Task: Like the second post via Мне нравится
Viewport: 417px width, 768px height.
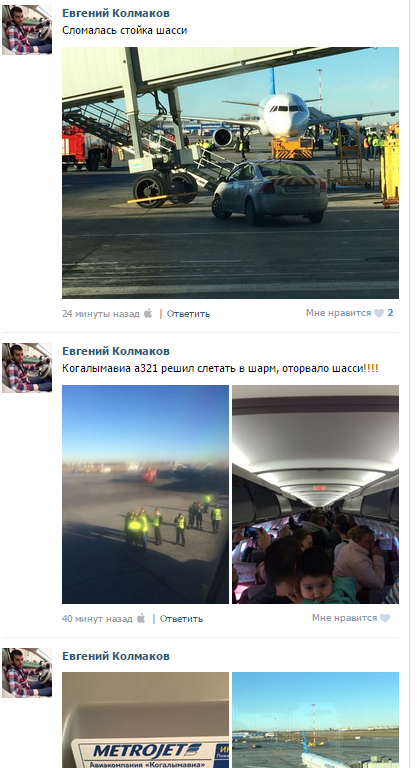Action: pyautogui.click(x=351, y=618)
